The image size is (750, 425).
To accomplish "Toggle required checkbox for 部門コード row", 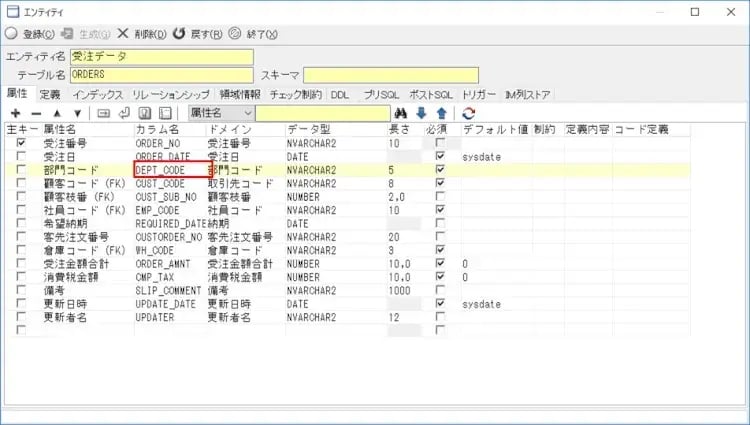I will coord(440,170).
